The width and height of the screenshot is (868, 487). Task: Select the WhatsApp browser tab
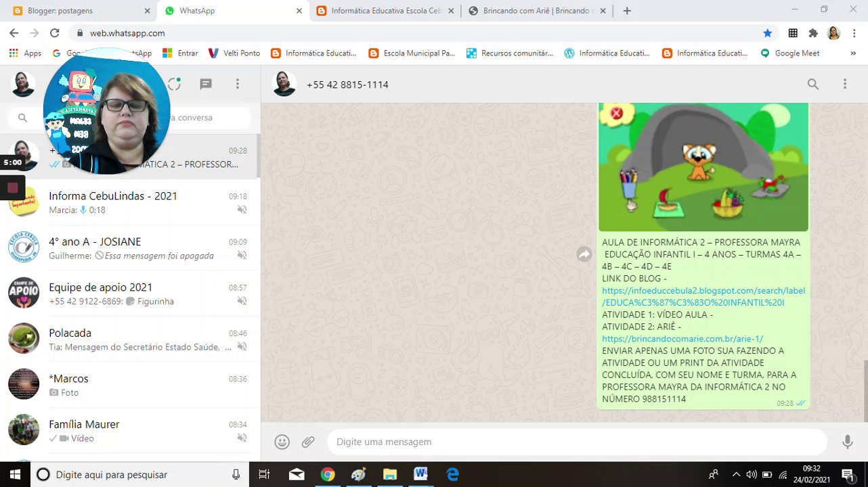pyautogui.click(x=234, y=11)
